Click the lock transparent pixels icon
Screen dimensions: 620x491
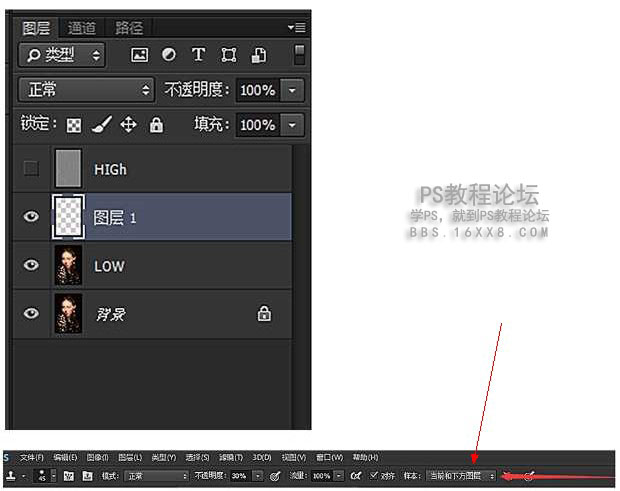pos(74,125)
